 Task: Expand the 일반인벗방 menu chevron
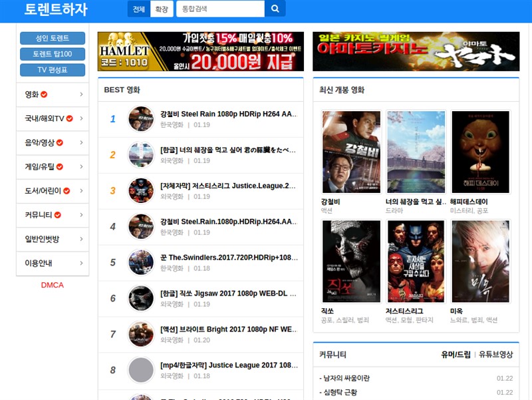pyautogui.click(x=81, y=239)
